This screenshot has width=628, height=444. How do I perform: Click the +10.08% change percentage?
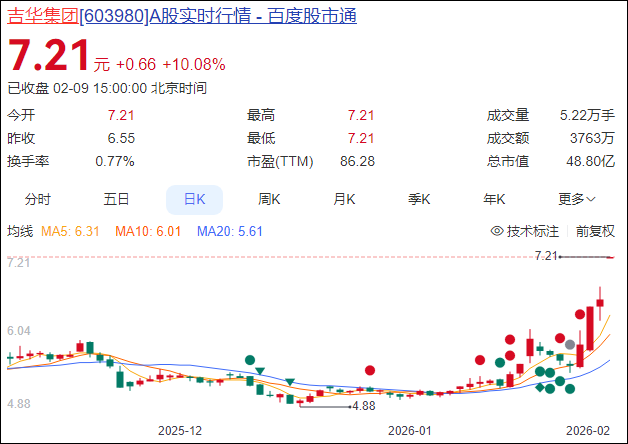click(194, 64)
